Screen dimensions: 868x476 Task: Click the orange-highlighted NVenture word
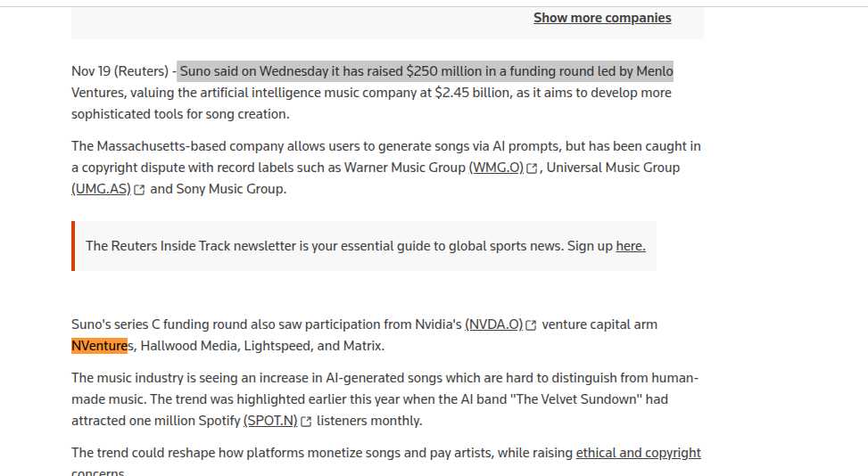[x=100, y=346]
